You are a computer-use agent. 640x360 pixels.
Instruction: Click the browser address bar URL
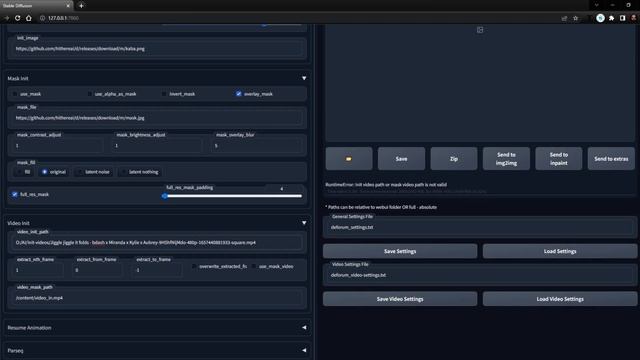point(63,18)
